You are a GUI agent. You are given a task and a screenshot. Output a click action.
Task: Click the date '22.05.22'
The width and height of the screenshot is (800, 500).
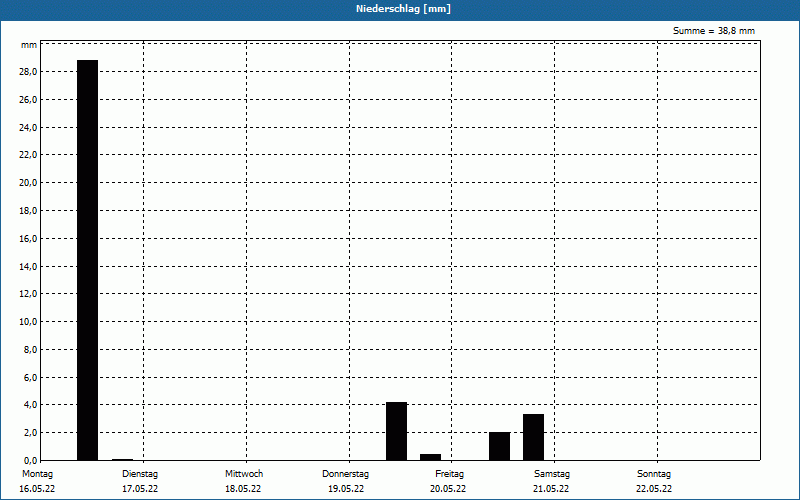coord(654,489)
